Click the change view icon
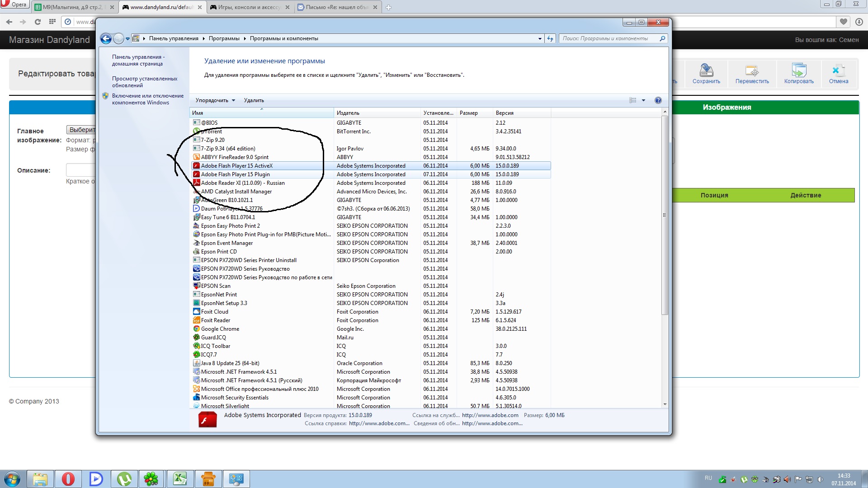This screenshot has height=488, width=868. [632, 100]
